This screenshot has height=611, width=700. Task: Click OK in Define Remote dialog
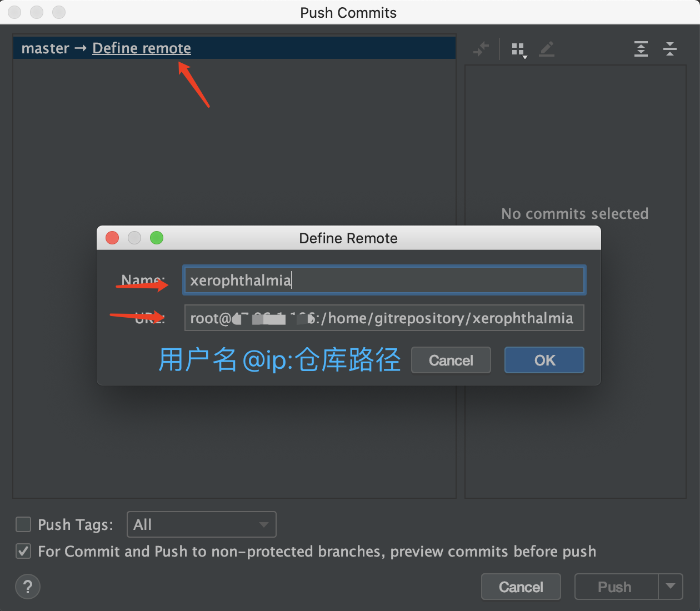(x=544, y=360)
